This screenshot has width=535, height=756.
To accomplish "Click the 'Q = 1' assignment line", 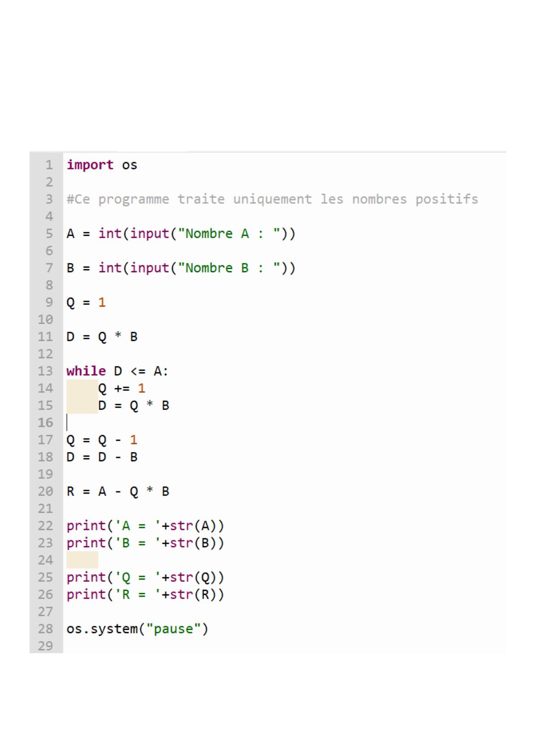I will [86, 303].
